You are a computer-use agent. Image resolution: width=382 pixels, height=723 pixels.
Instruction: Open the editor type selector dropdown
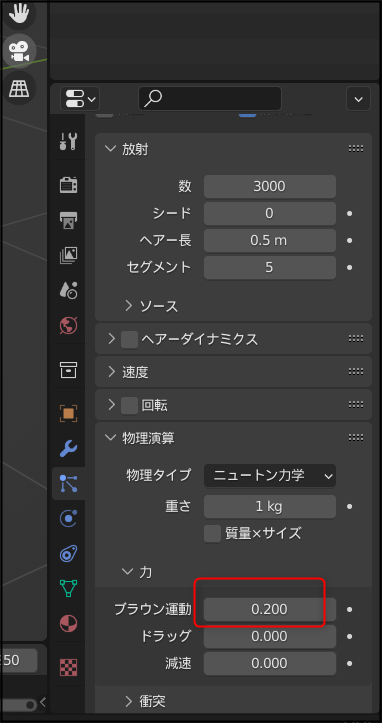[x=80, y=99]
